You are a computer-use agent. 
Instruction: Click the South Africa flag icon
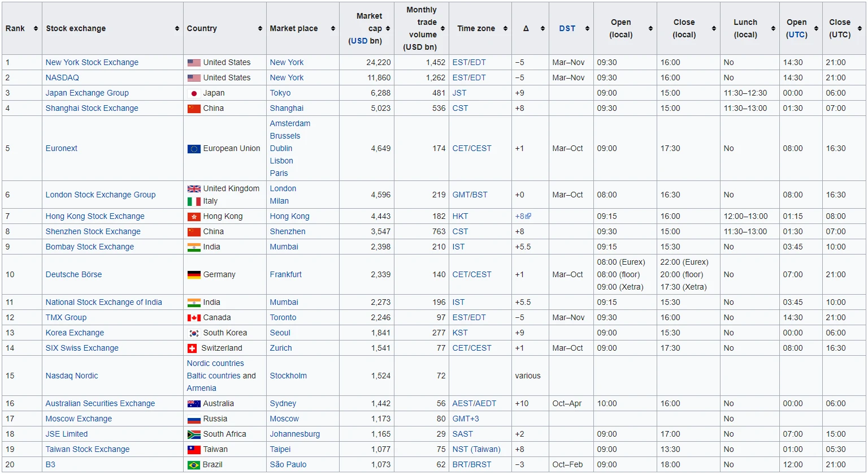pos(194,434)
